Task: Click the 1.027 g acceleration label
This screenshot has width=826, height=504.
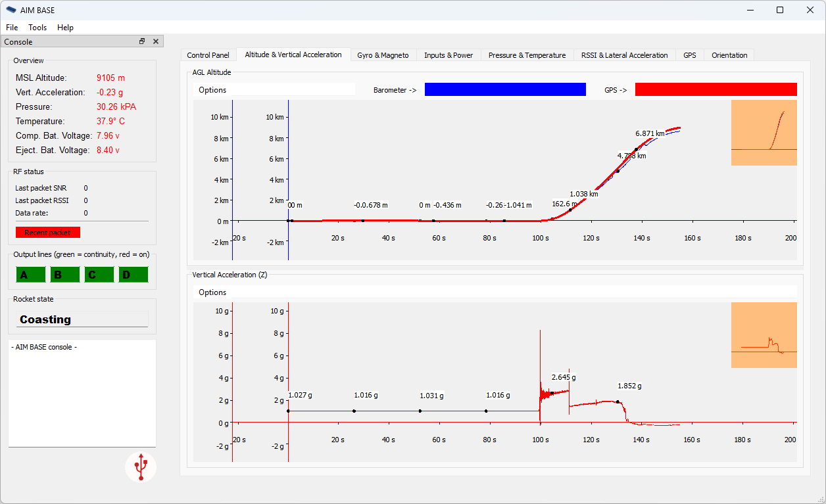Action: pos(300,395)
